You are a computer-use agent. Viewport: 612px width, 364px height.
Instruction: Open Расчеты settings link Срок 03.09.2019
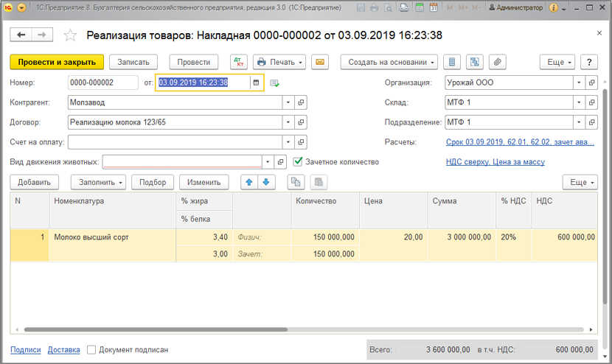(520, 142)
